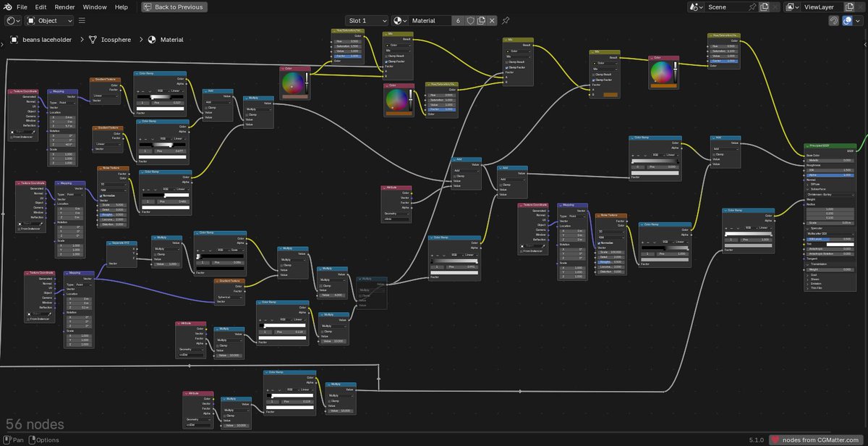Click the material browse sphere icon
This screenshot has height=446, width=868.
pos(399,21)
